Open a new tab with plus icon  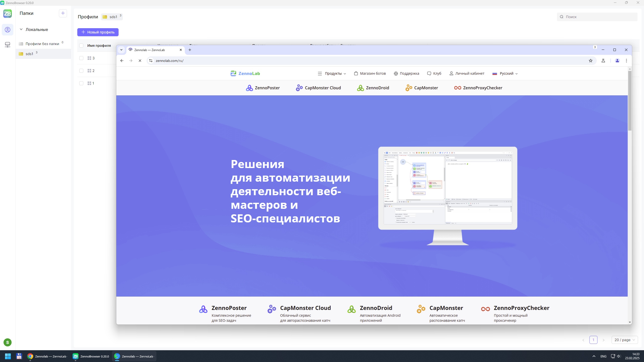click(x=190, y=50)
